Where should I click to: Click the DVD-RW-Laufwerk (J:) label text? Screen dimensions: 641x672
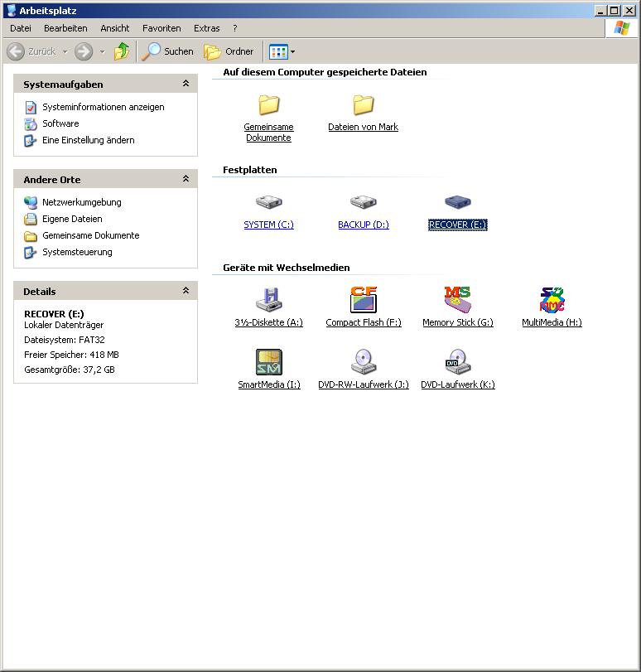364,384
